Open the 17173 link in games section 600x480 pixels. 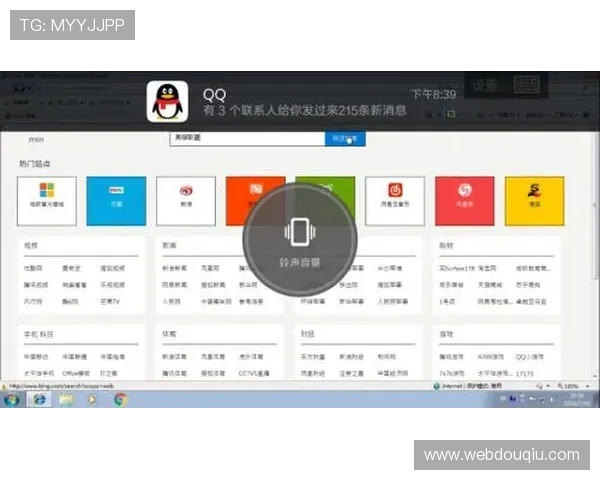pyautogui.click(x=524, y=373)
